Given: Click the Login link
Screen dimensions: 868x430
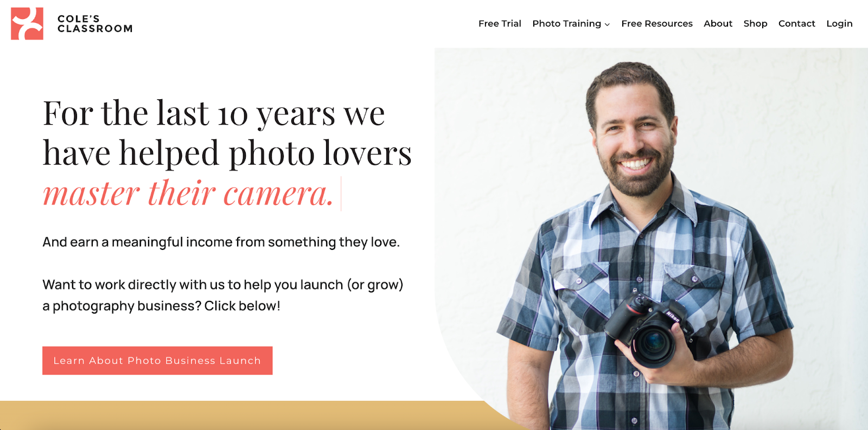Looking at the screenshot, I should [839, 23].
